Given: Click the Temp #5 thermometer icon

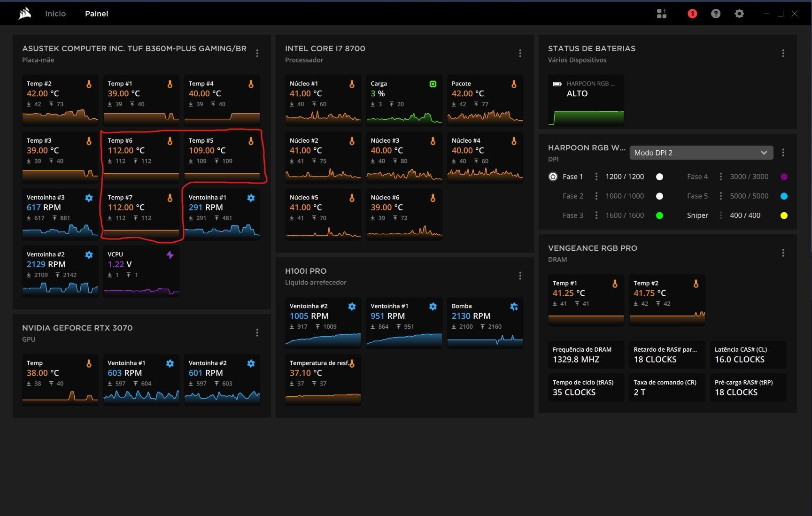Looking at the screenshot, I should click(251, 141).
